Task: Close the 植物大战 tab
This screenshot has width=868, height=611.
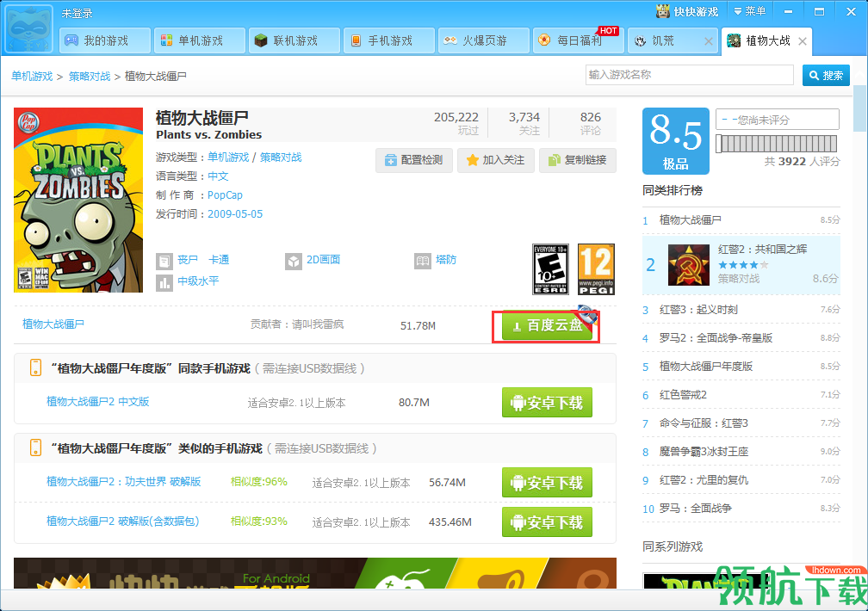Action: click(803, 41)
